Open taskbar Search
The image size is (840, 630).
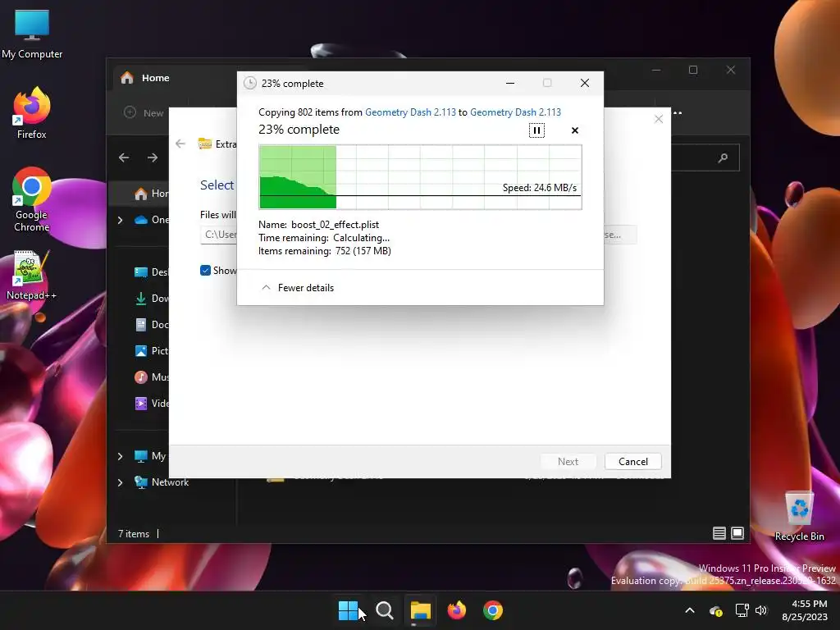385,610
